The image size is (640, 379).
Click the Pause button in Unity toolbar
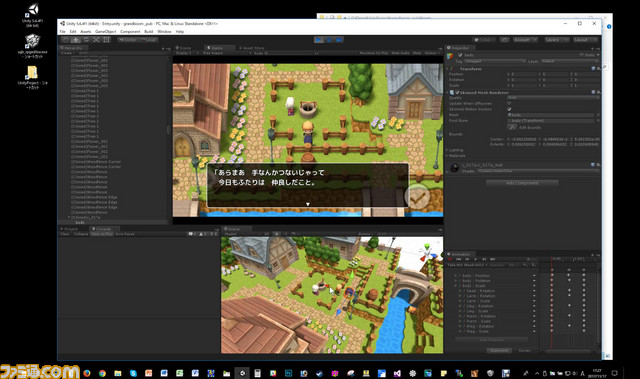coord(329,40)
